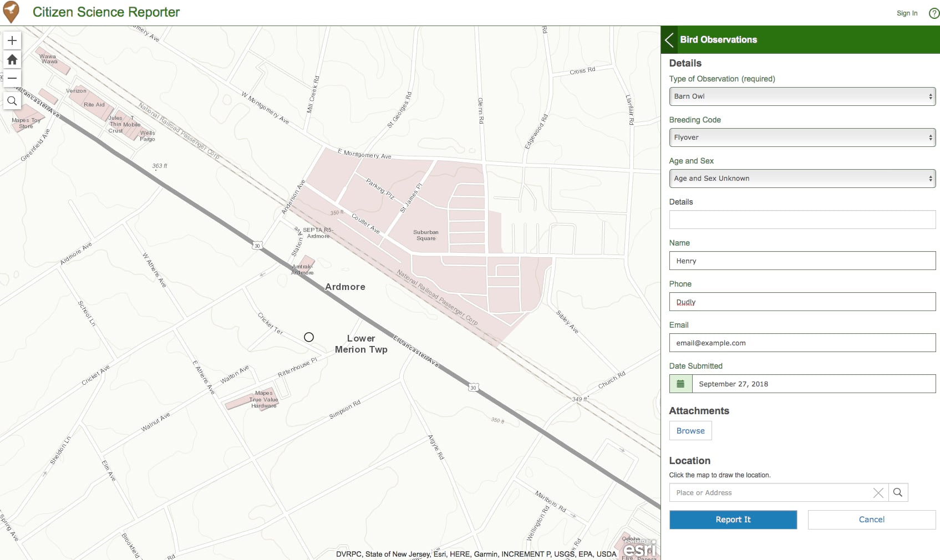Click Wawa label on map

[x=48, y=59]
